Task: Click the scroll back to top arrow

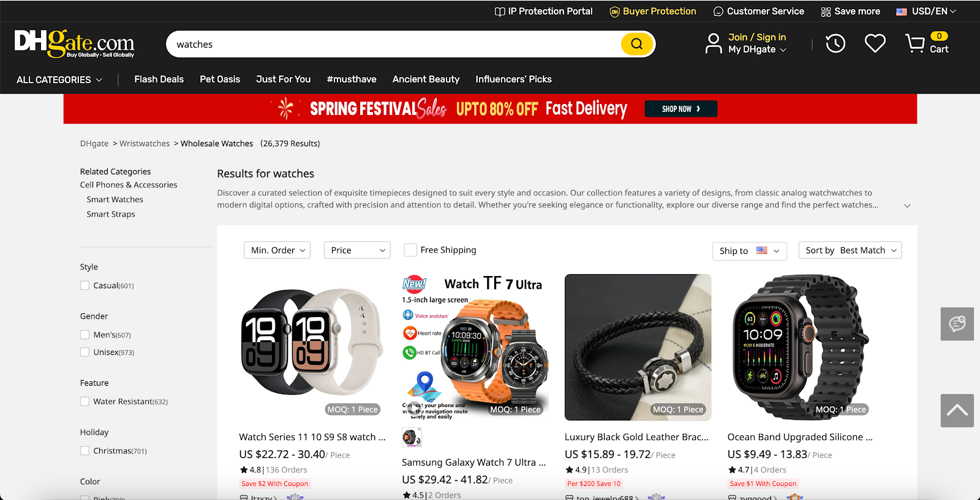Action: (x=957, y=411)
